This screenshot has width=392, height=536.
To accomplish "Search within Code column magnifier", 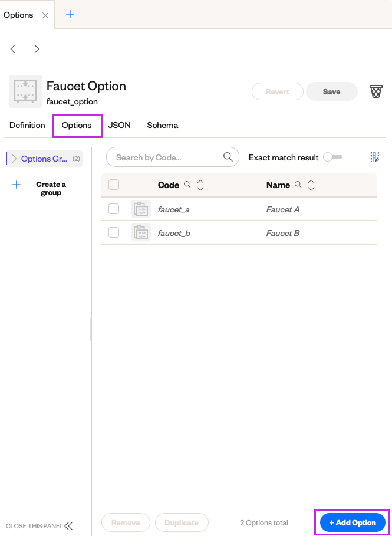I will pyautogui.click(x=187, y=185).
